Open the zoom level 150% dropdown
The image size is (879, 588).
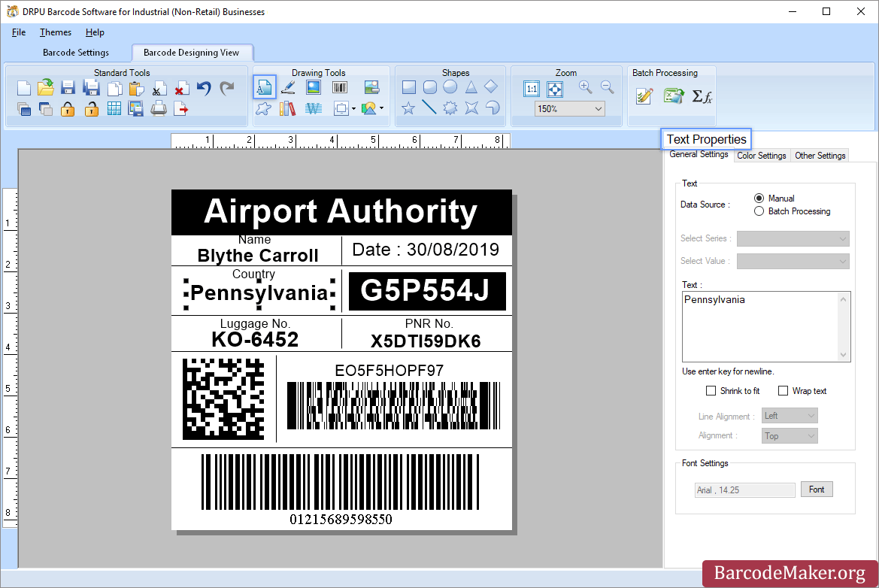[x=569, y=109]
